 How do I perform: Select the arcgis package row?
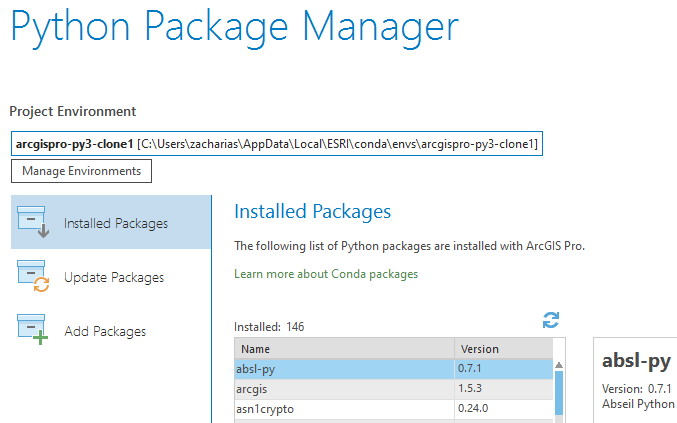coord(394,389)
